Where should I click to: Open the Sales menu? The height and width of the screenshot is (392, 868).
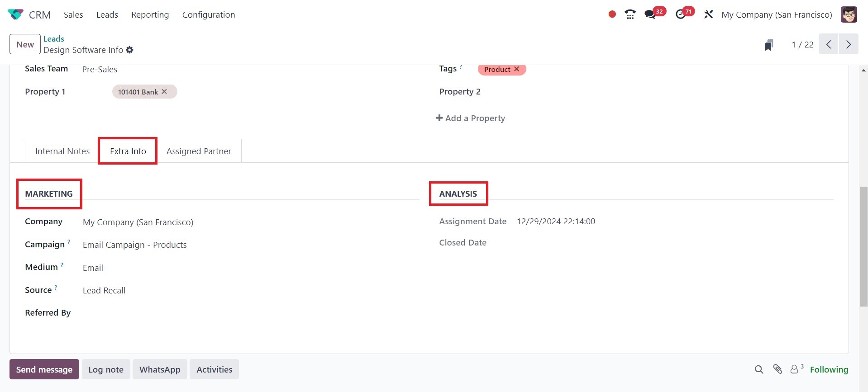(x=73, y=14)
